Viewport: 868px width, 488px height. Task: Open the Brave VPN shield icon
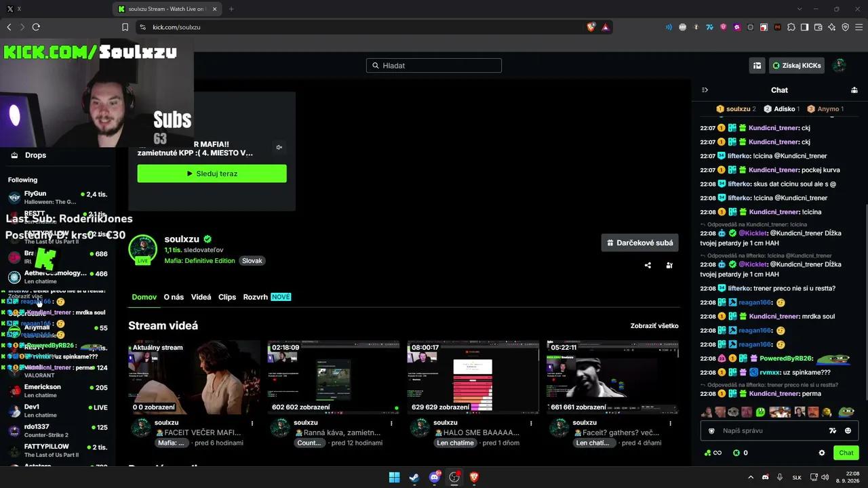[845, 27]
